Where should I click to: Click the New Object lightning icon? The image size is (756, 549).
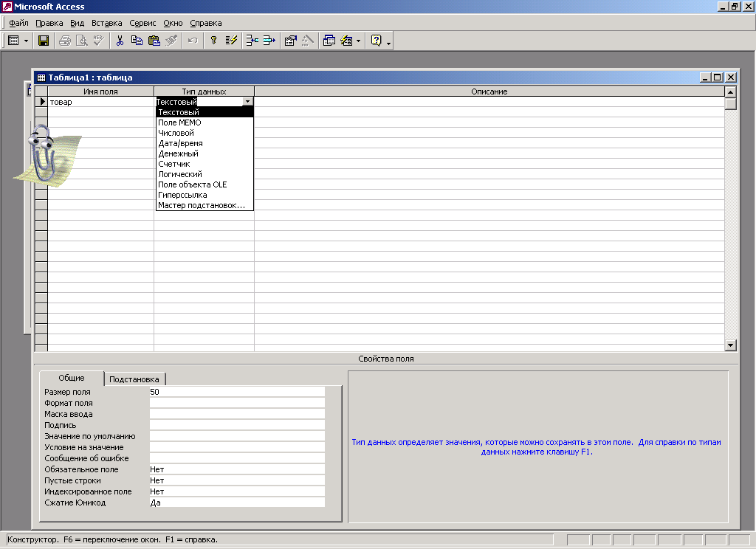[346, 41]
